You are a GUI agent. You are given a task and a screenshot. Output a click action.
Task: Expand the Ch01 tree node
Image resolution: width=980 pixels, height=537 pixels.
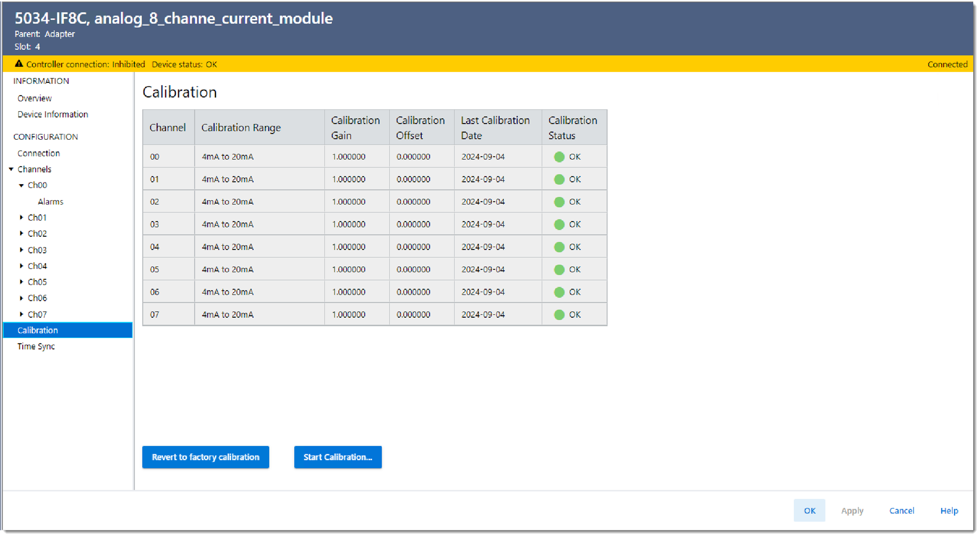click(x=21, y=218)
